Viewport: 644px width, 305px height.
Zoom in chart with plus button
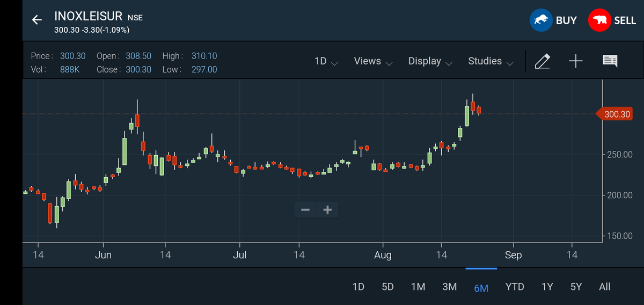[x=328, y=209]
